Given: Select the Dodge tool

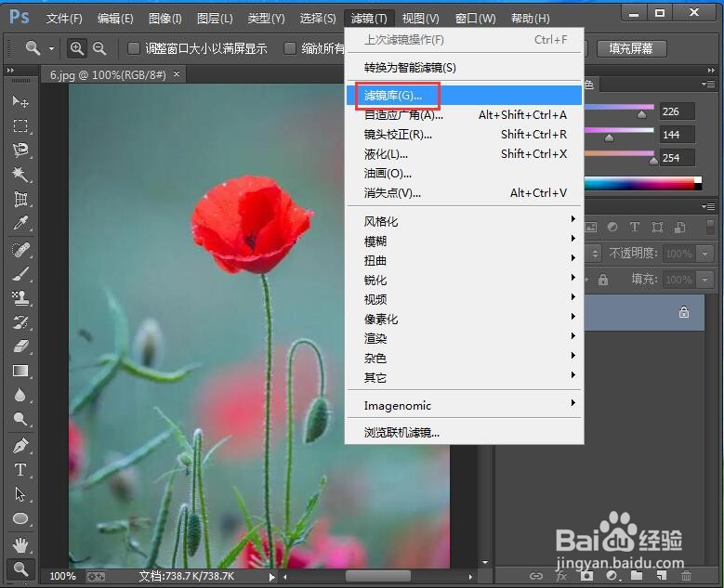Looking at the screenshot, I should [20, 419].
